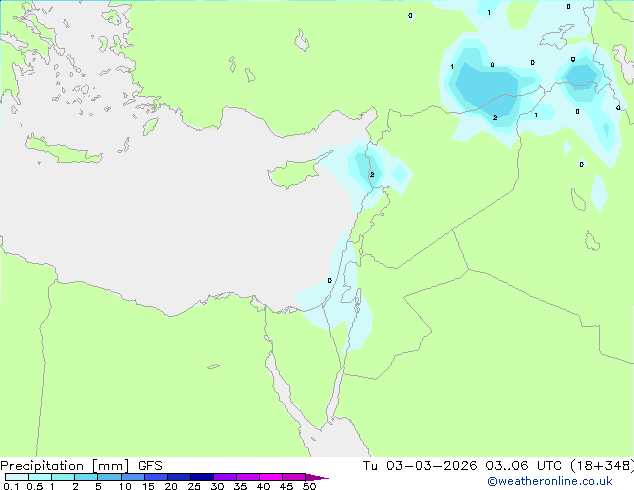Open the weatheronline.co.uk copyright link
Viewport: 634px width, 490px height.
coord(549,481)
